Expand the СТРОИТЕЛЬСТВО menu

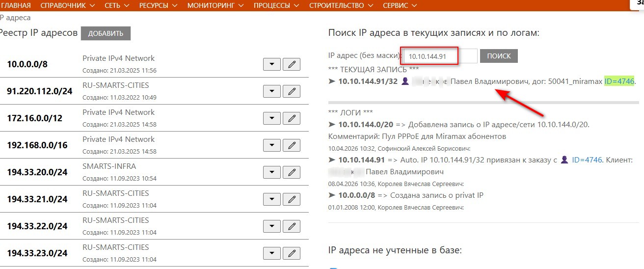click(343, 5)
